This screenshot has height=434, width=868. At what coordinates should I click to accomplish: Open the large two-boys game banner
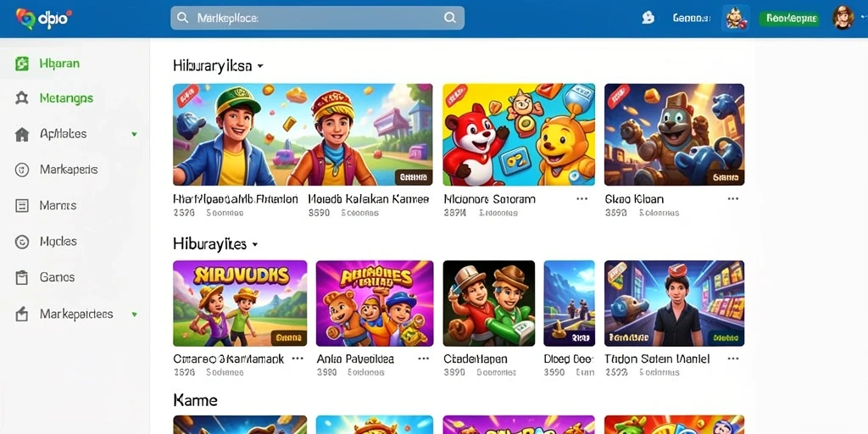pyautogui.click(x=303, y=135)
